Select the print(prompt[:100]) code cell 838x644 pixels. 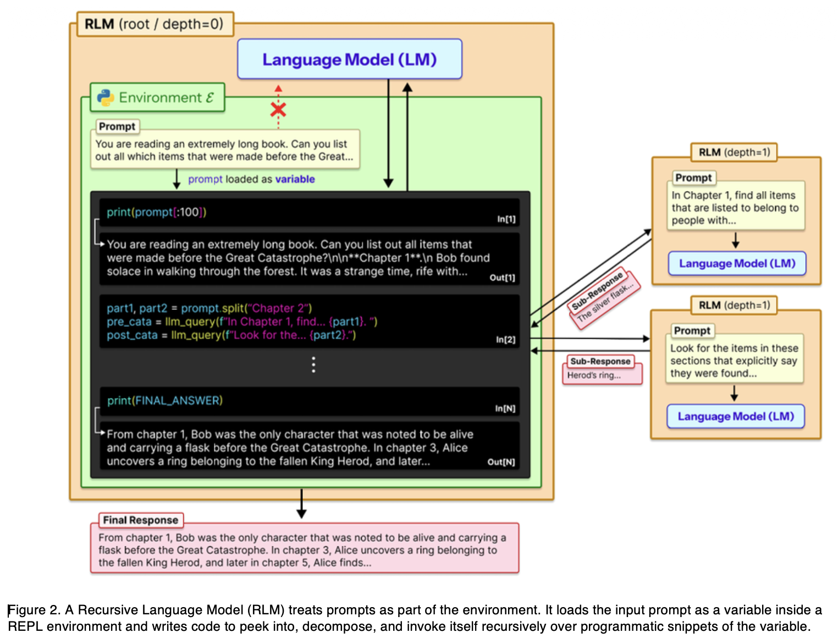[x=309, y=213]
